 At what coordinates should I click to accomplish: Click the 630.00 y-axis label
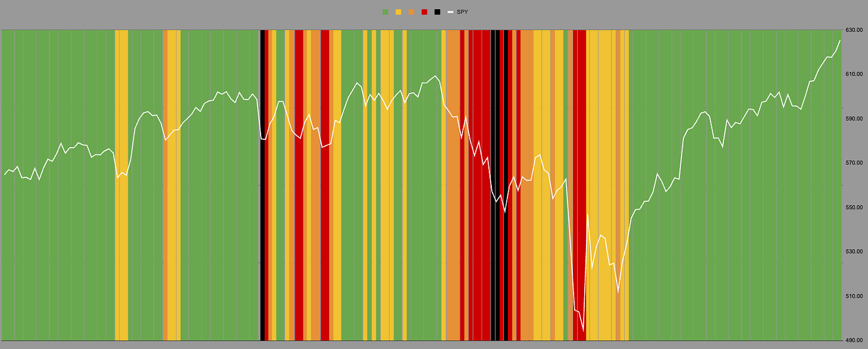pyautogui.click(x=854, y=30)
